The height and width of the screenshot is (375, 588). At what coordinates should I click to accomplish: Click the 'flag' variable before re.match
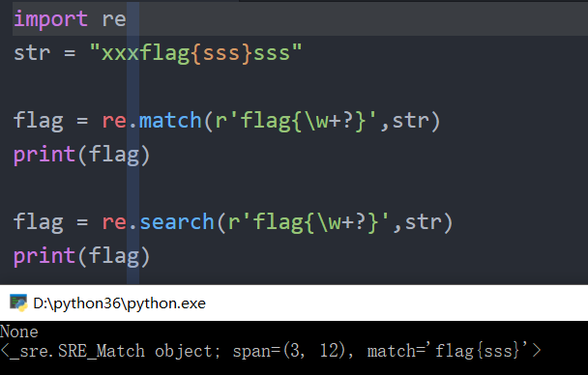click(39, 121)
